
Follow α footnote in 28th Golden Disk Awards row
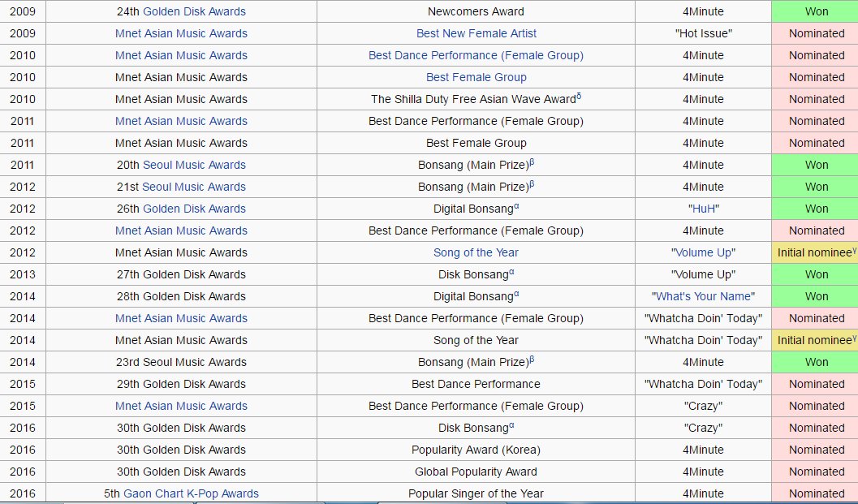coord(516,293)
